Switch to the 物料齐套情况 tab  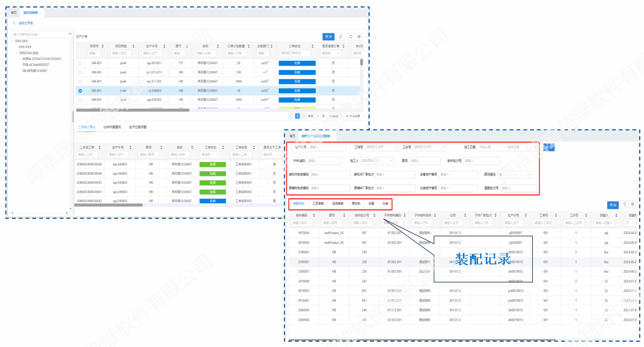tap(112, 127)
